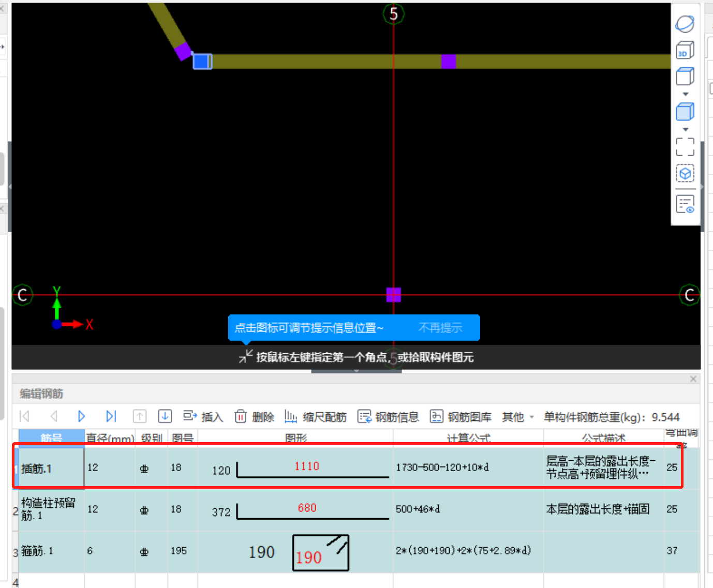Click purple grid intersection at axis C
Image resolution: width=713 pixels, height=588 pixels.
click(394, 295)
